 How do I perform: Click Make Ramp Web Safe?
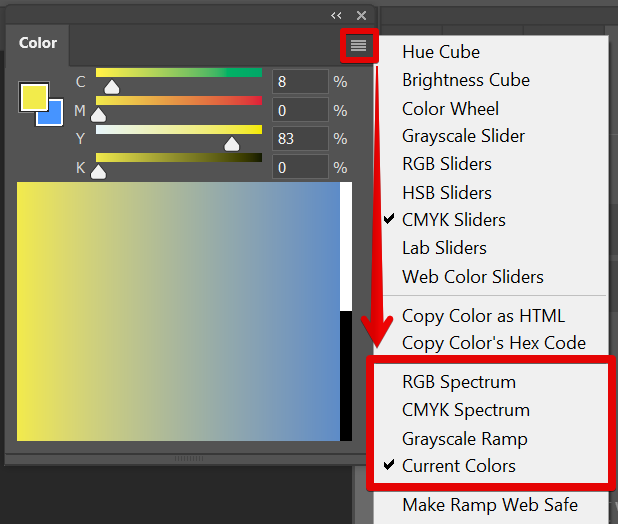[x=489, y=505]
